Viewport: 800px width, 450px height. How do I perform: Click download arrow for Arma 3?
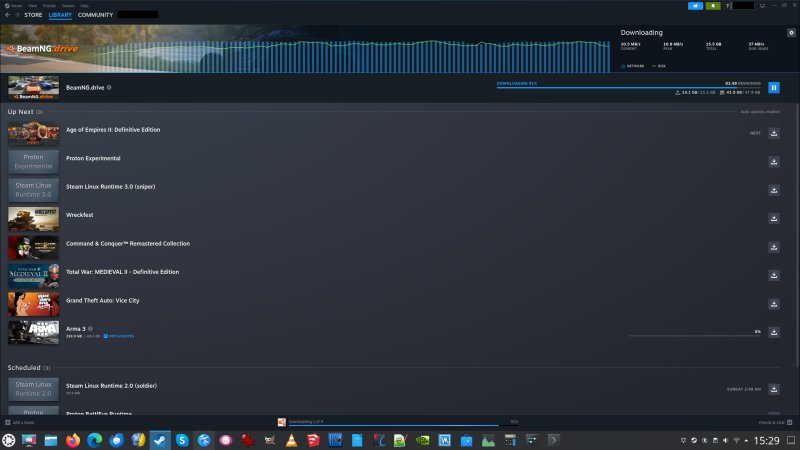(x=774, y=332)
